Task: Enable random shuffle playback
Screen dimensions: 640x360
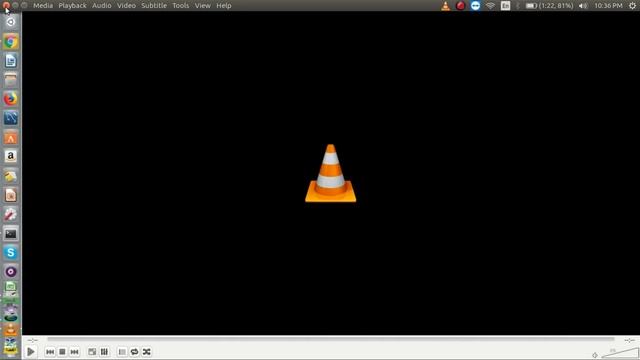Action: click(147, 352)
